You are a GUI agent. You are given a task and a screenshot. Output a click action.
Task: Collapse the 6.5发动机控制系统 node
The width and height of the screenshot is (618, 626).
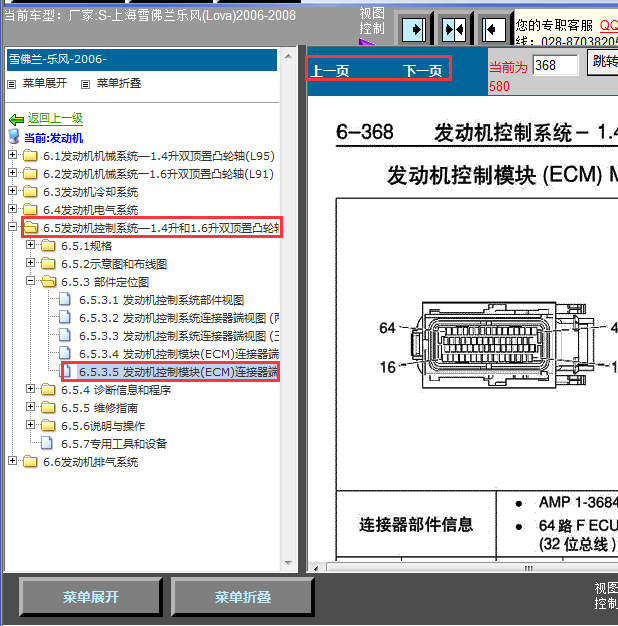click(x=12, y=227)
